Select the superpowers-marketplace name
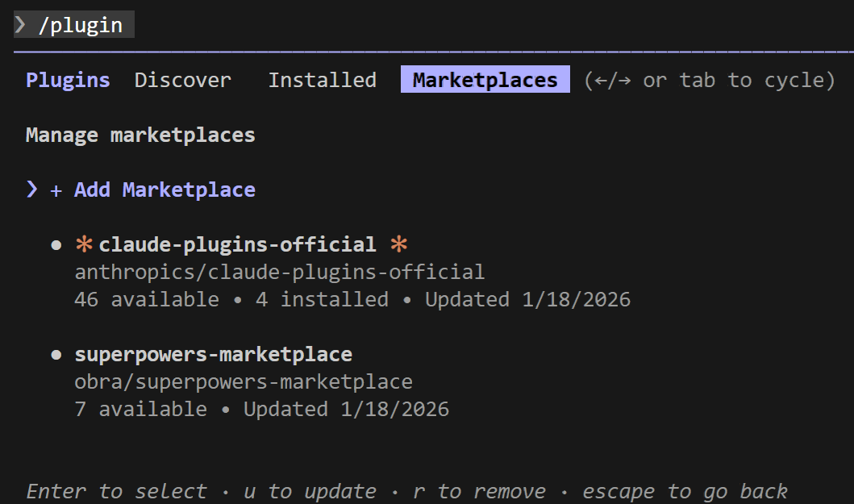The image size is (854, 504). (x=213, y=355)
